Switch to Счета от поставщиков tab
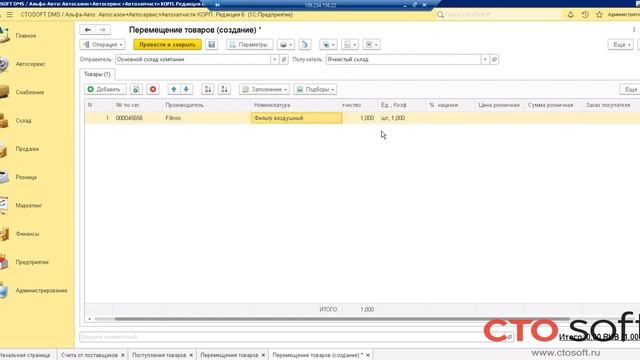The height and width of the screenshot is (360, 640). point(89,355)
